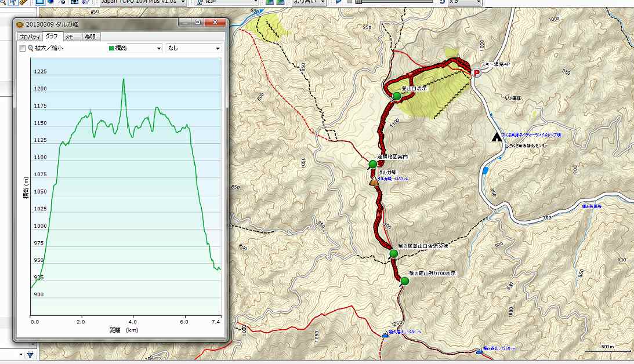Open the map detail level dropdown
The image size is (634, 364).
[x=309, y=2]
